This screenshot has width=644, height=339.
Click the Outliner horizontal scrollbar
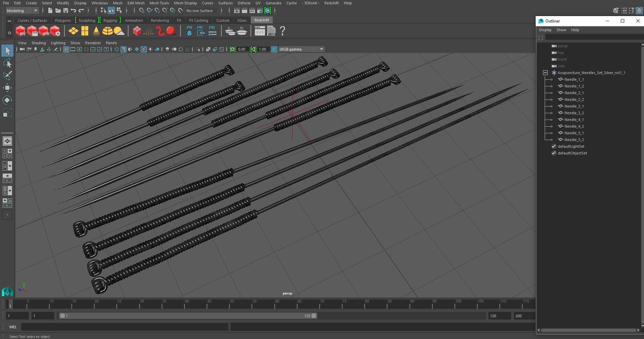point(589,330)
